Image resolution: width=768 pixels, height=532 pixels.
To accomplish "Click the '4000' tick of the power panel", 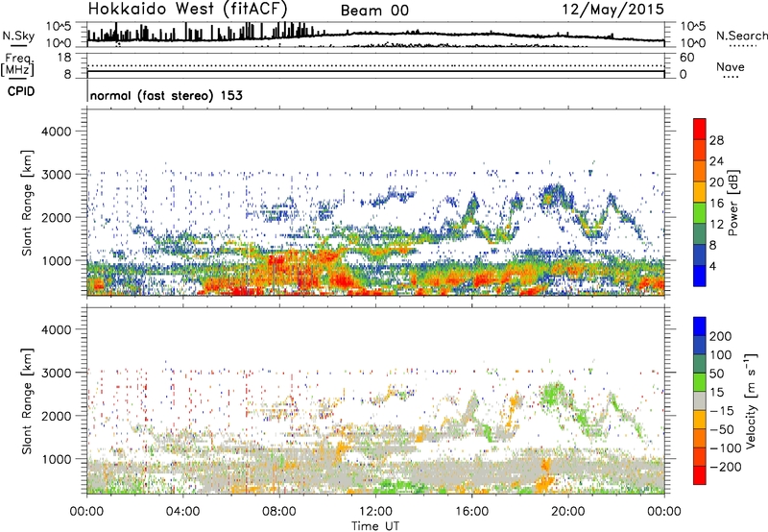I will tap(57, 132).
